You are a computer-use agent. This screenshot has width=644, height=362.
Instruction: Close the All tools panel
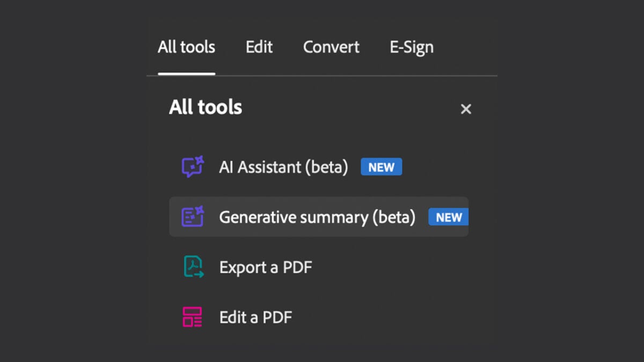[466, 109]
